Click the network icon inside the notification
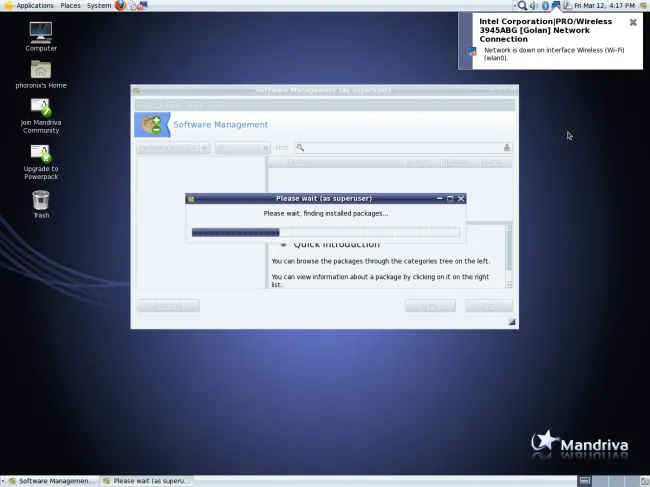 point(472,51)
